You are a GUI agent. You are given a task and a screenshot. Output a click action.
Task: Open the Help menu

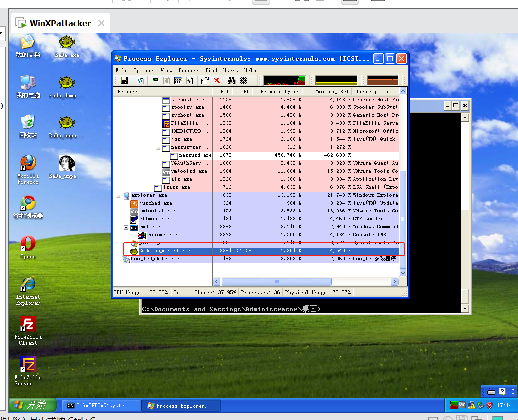coord(250,70)
